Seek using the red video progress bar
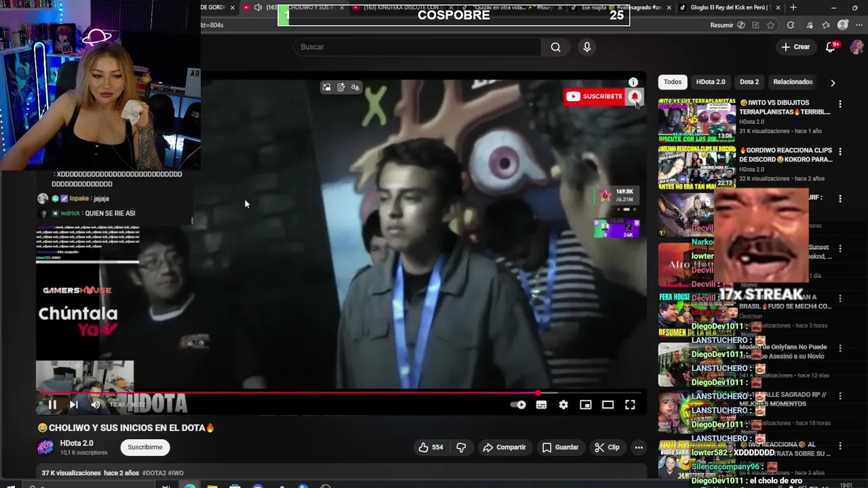868x488 pixels. (x=339, y=392)
